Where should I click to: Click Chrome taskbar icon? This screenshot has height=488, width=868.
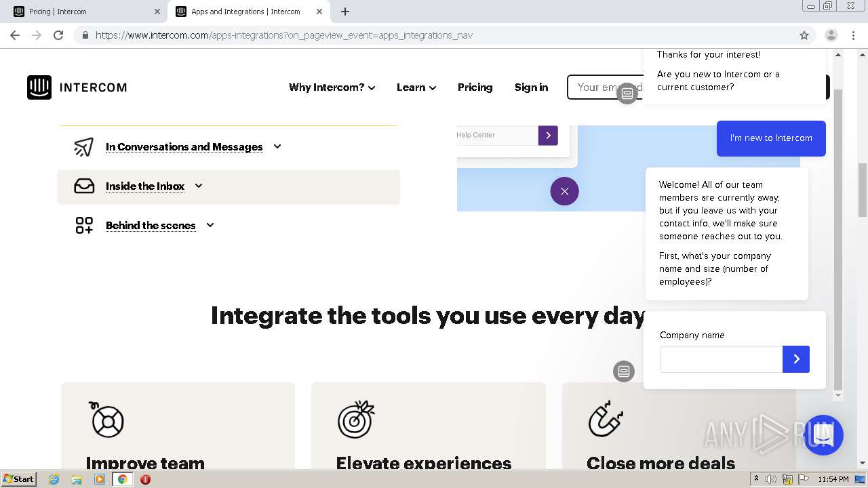coord(122,479)
